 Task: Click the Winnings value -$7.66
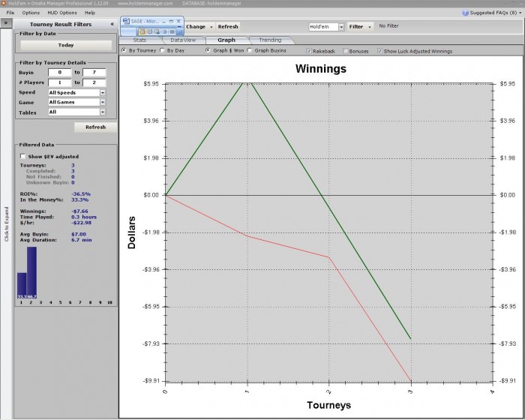point(79,211)
